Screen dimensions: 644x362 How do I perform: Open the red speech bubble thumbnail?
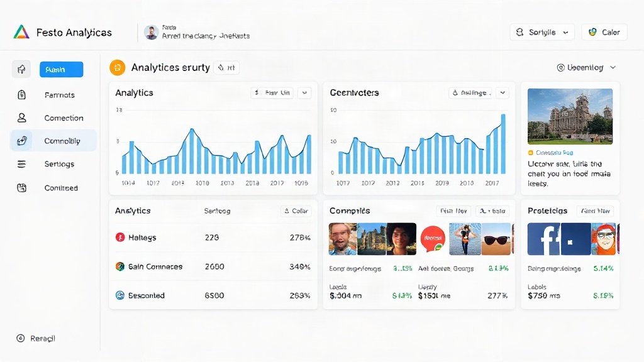click(433, 239)
